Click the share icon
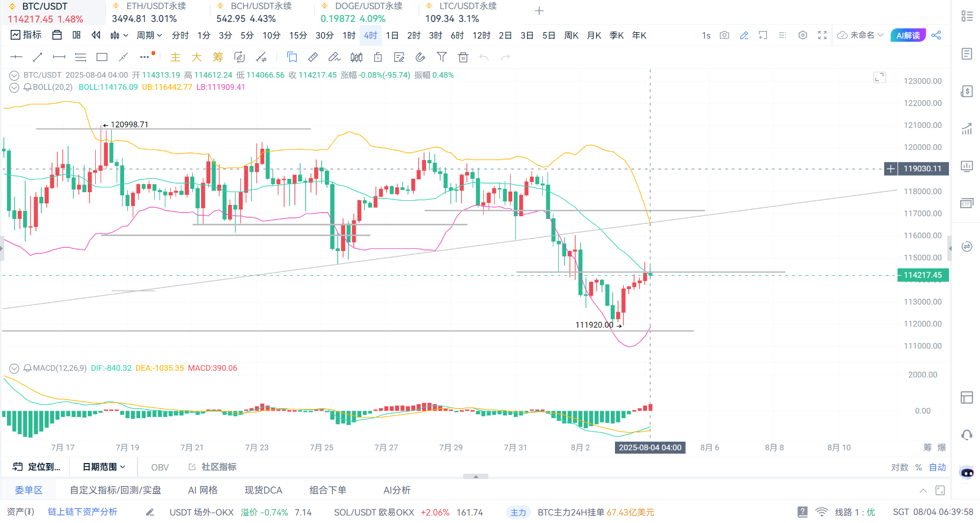 pyautogui.click(x=936, y=35)
